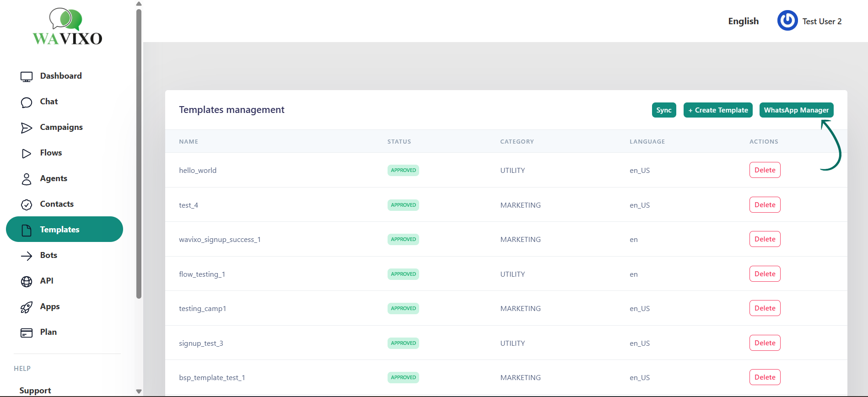Click the Create Template button

tap(717, 110)
